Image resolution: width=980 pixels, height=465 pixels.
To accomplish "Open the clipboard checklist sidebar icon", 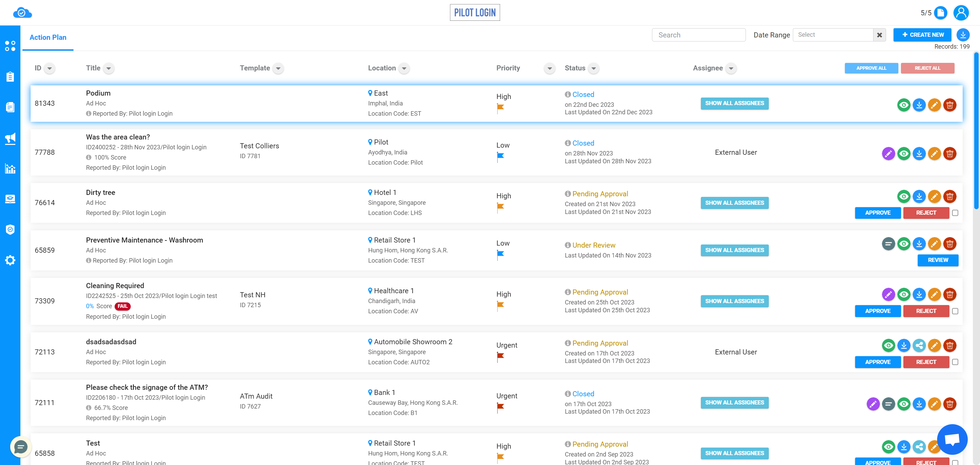I will pos(10,77).
